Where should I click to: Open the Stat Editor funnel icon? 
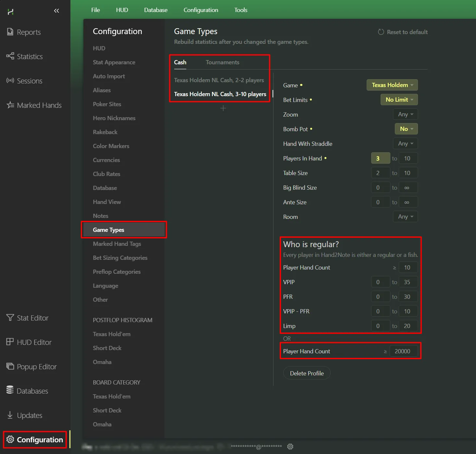[10, 318]
